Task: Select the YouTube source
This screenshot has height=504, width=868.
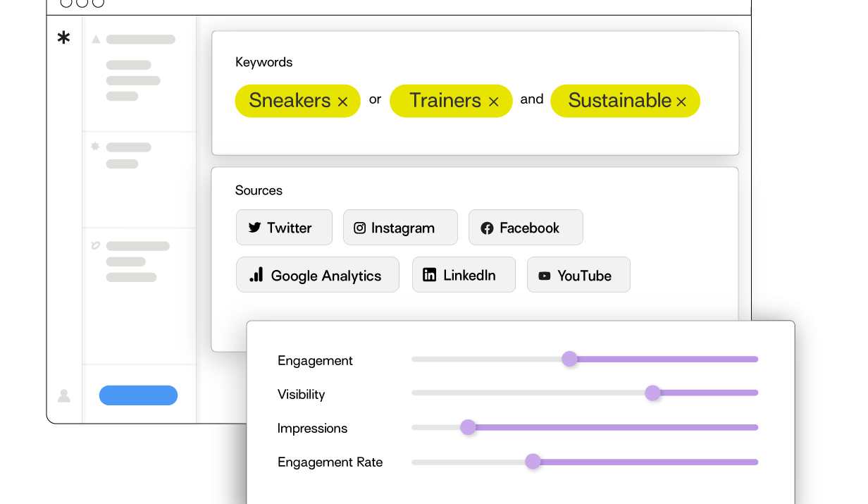Action: [578, 275]
